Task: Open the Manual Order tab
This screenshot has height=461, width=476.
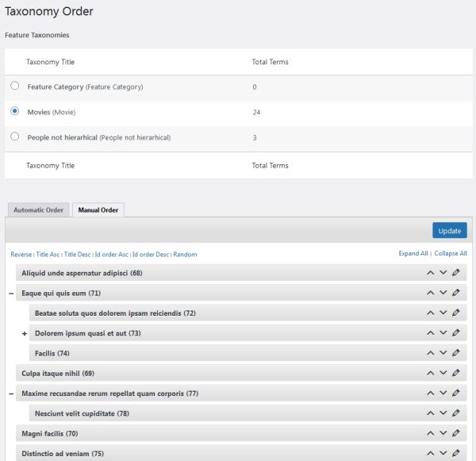Action: pyautogui.click(x=98, y=210)
